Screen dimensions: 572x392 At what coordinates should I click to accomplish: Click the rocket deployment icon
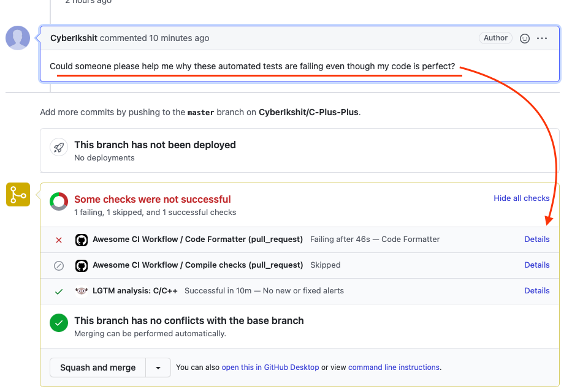coord(59,148)
